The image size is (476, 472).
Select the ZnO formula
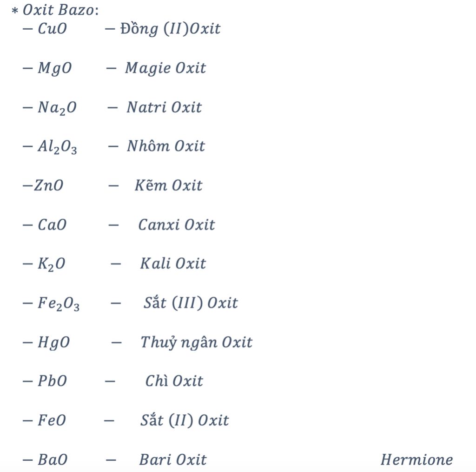pyautogui.click(x=48, y=185)
